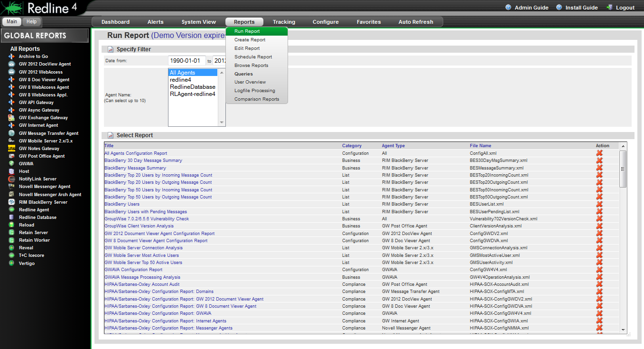The image size is (644, 349).
Task: Choose Comparison Reports from the Reports dropdown
Action: [257, 99]
